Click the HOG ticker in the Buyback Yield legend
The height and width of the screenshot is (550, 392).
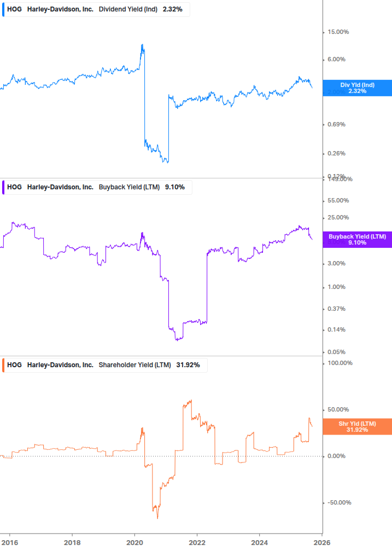click(14, 187)
